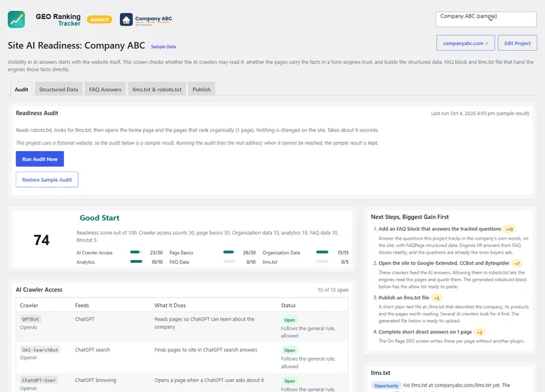Click the Status column header
Screen dimensions: 545x392
(x=288, y=306)
